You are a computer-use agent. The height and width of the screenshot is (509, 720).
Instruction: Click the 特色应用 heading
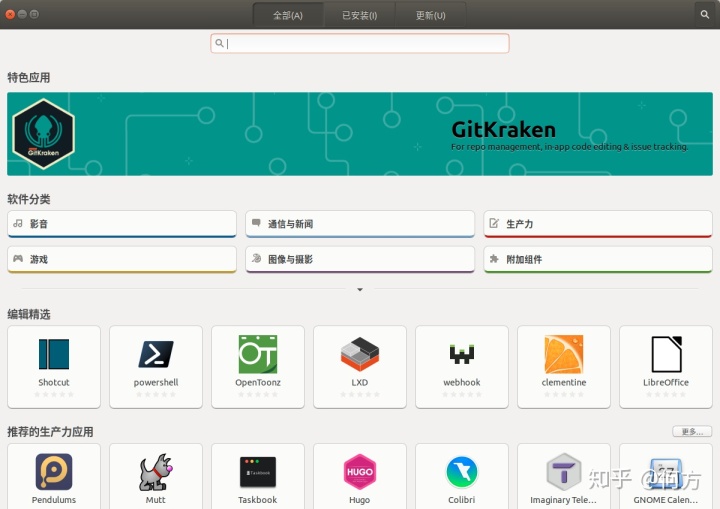28,78
